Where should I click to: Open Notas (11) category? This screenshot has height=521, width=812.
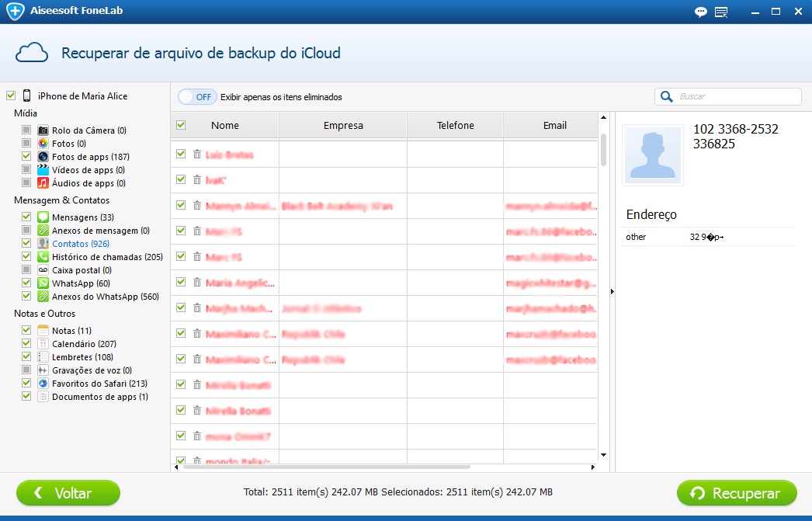pos(71,331)
